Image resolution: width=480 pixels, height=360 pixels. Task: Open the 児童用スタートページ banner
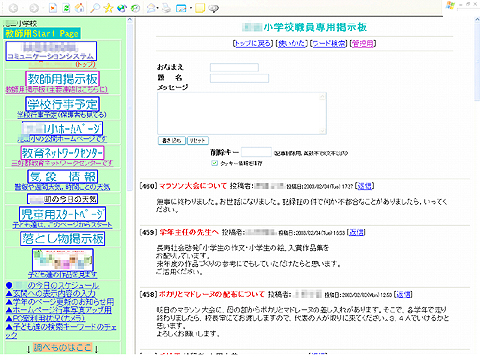point(62,214)
